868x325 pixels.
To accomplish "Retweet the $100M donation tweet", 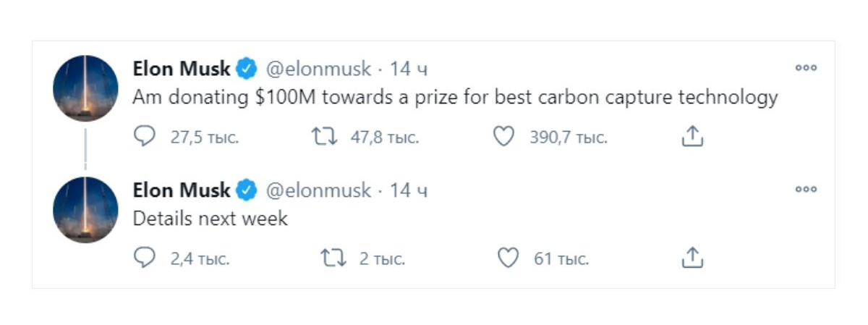I will pyautogui.click(x=324, y=137).
